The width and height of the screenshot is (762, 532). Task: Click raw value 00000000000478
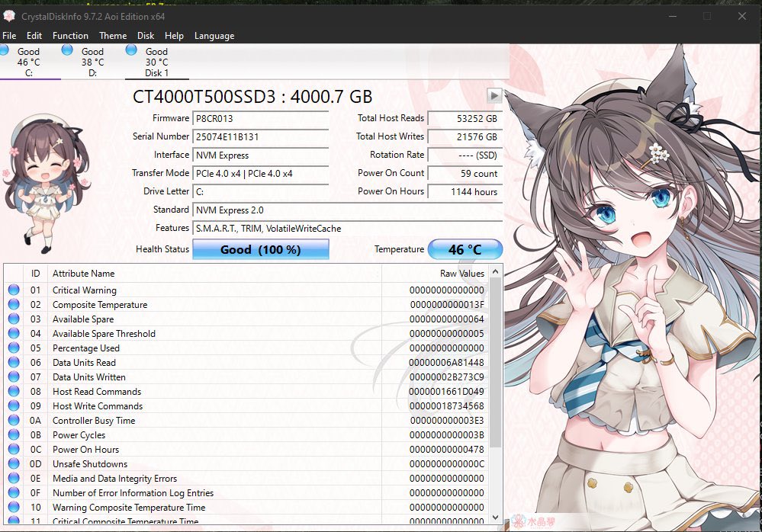[446, 450]
